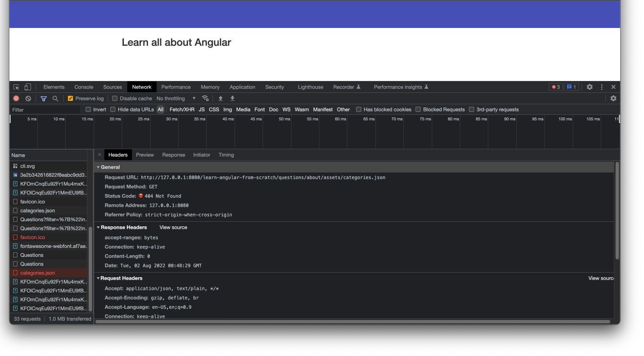Export HAR file download arrow icon
The image size is (644, 356).
pyautogui.click(x=232, y=98)
